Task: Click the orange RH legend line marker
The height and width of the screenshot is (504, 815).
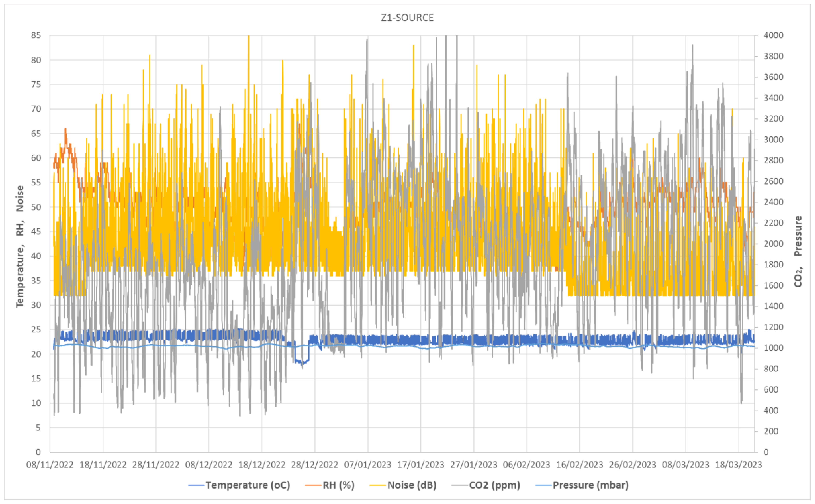Action: point(313,485)
